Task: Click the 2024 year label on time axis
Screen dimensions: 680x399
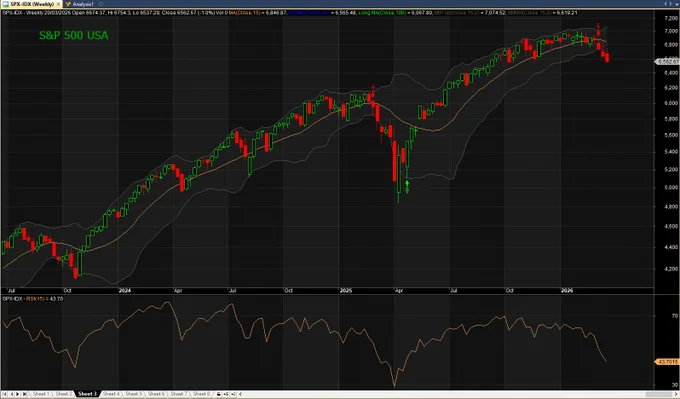Action: coord(124,291)
